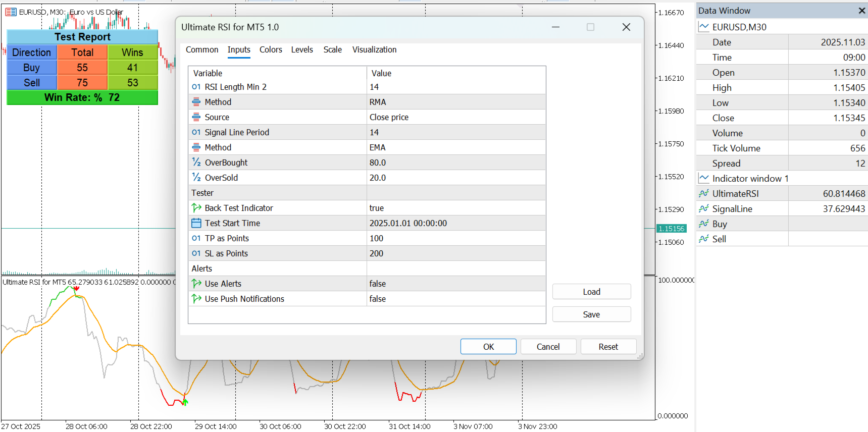Edit the TP as Points value 100
Viewport: 868px width, 432px height.
(456, 238)
